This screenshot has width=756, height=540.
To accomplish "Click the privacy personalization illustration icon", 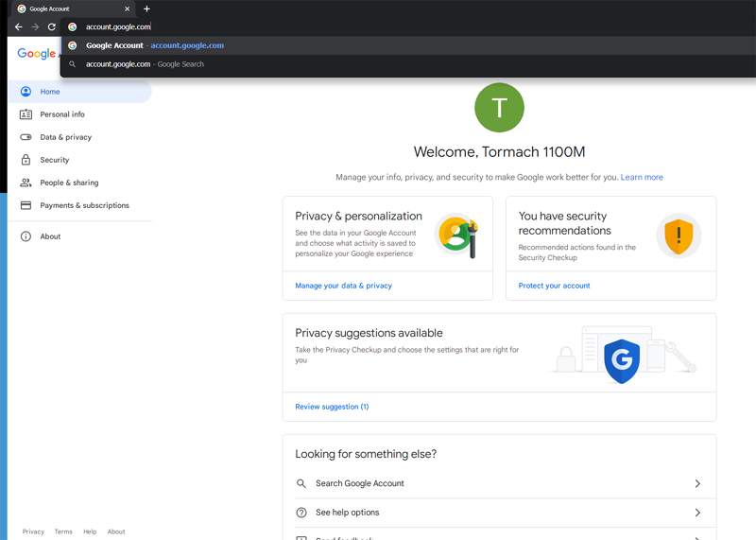I will click(457, 236).
